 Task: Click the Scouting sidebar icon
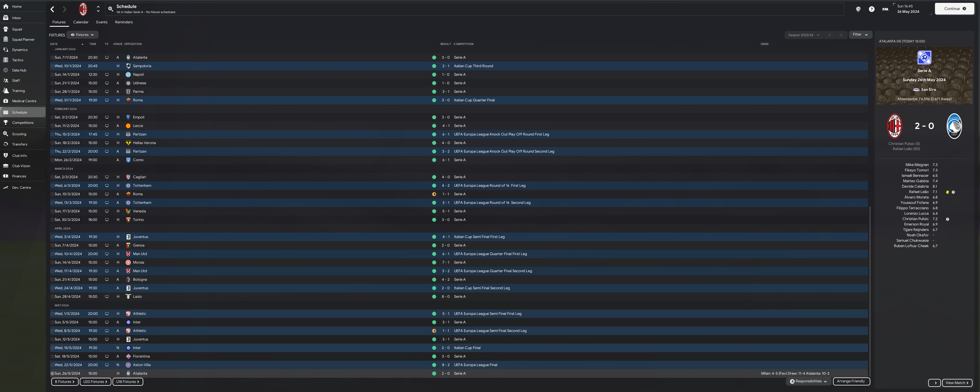point(6,134)
